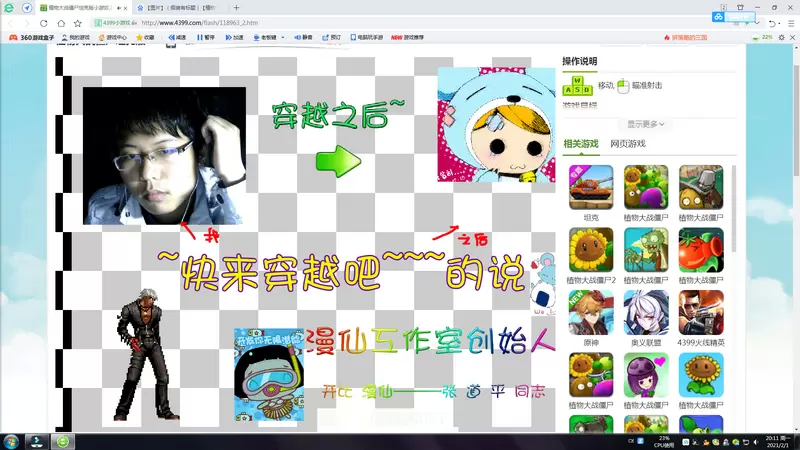Click the WeChat tray icon
800x450 pixels.
736,442
